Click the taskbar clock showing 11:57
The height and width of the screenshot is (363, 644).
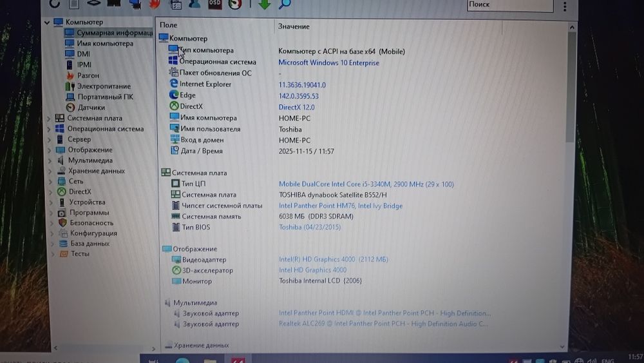(636, 357)
